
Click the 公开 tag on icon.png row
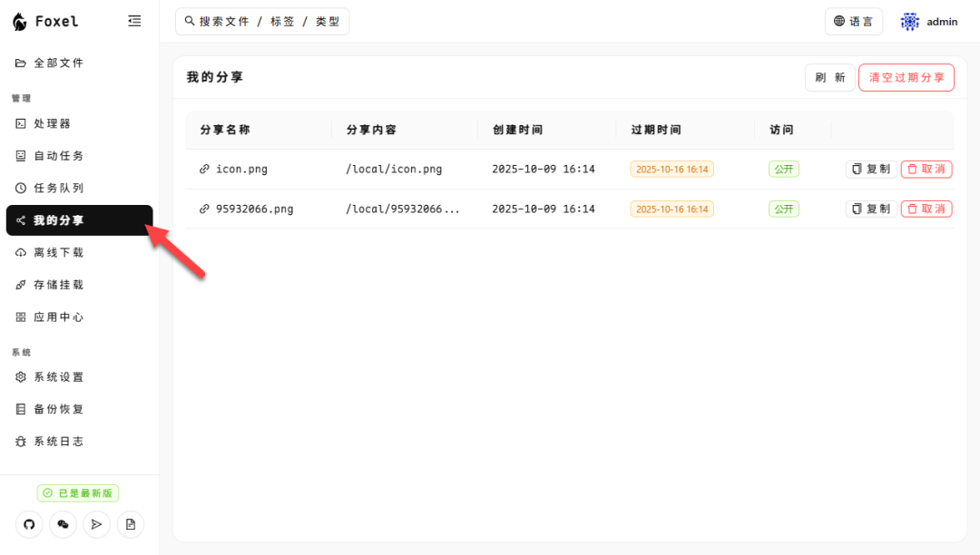783,169
